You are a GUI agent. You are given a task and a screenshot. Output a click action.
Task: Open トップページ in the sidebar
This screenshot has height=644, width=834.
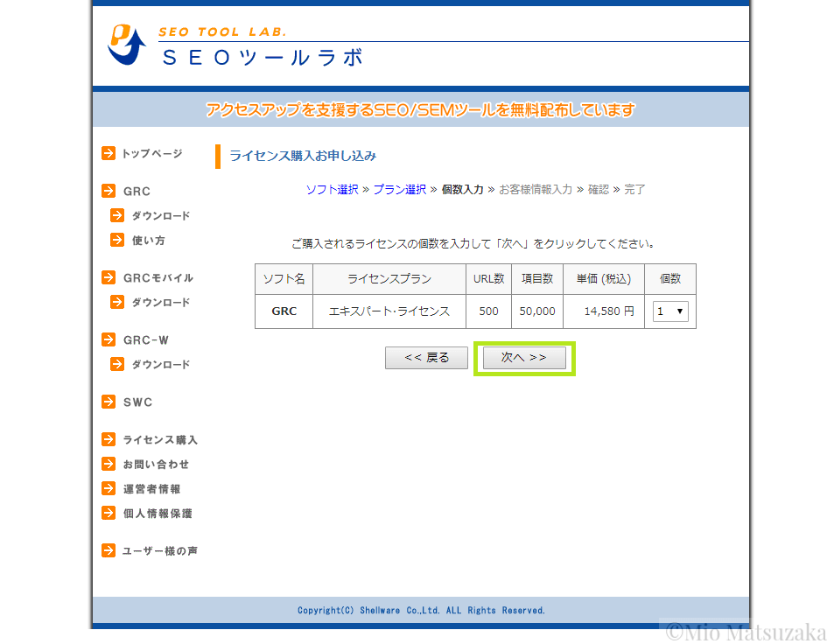click(x=152, y=154)
